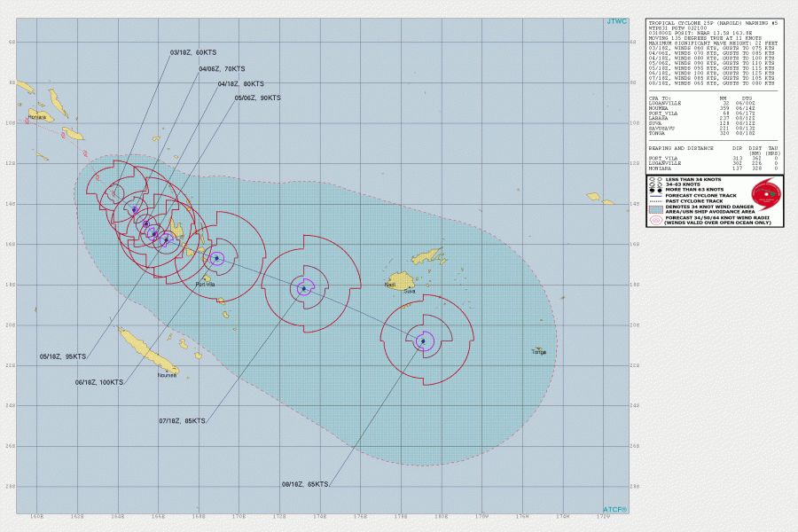The height and width of the screenshot is (532, 798).
Task: Click the '04/06Z, 70KTS' forecast label
Action: (222, 68)
